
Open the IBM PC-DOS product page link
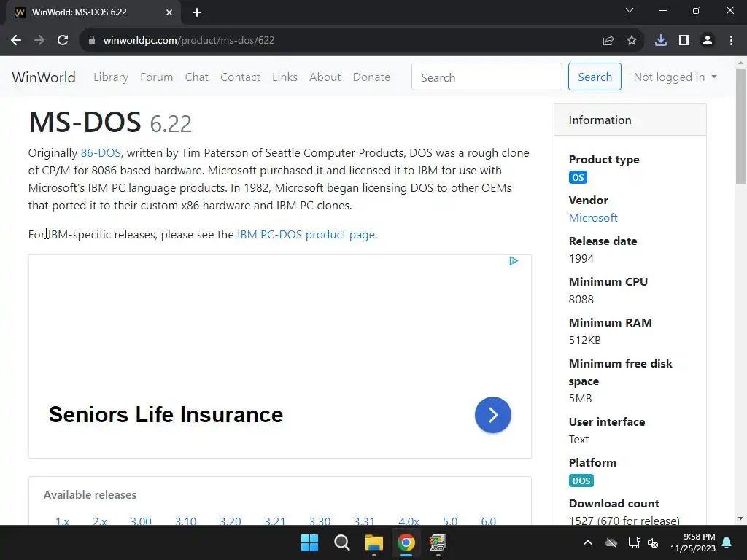[x=306, y=235]
